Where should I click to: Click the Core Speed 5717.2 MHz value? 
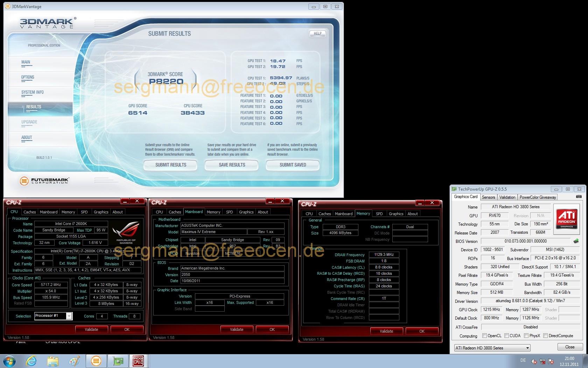click(51, 285)
